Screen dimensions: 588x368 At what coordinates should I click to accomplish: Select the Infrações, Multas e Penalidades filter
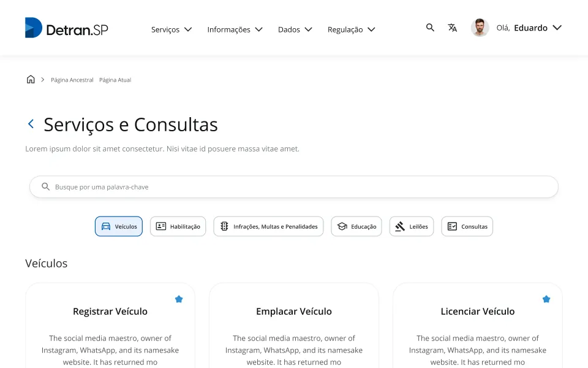coord(268,226)
